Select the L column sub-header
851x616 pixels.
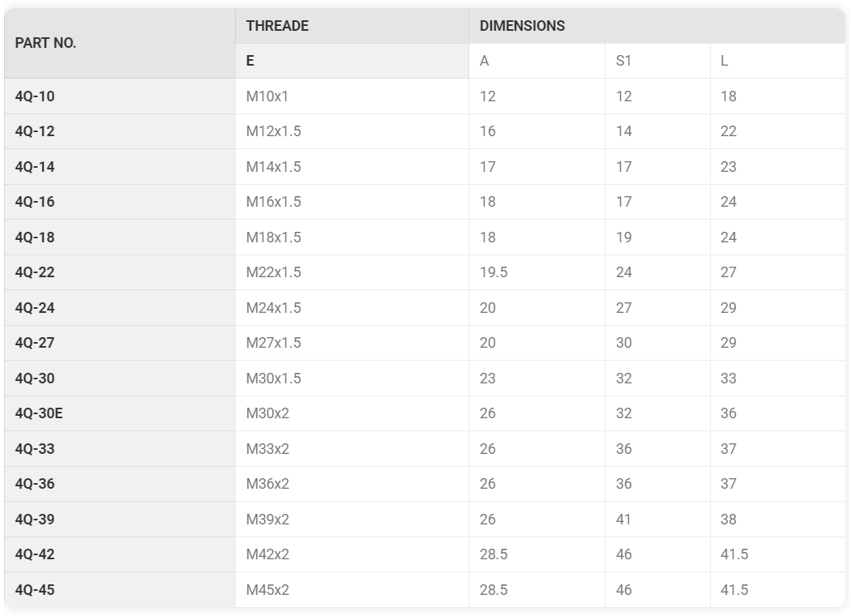[x=778, y=61]
